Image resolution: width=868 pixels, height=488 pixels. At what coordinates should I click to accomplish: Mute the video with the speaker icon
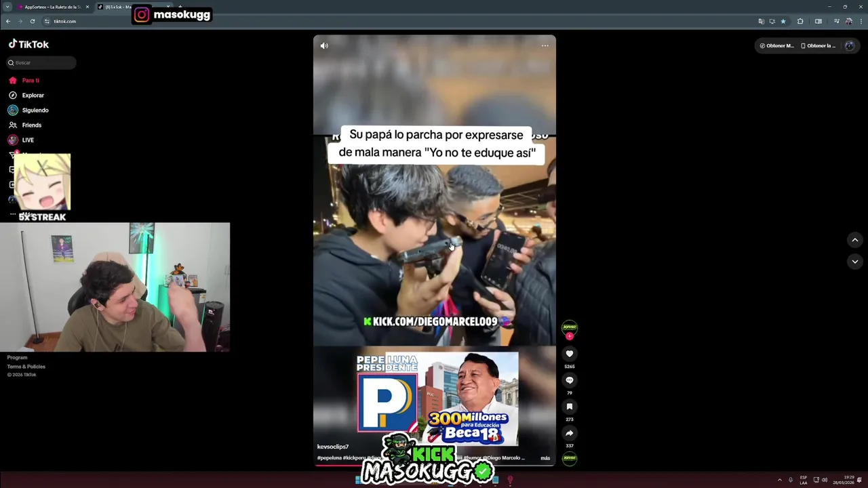coord(324,46)
